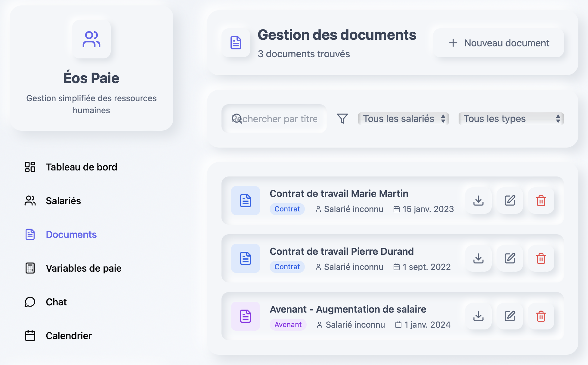Click Salarié inconnu on the Avenant row
588x365 pixels.
[x=355, y=325]
